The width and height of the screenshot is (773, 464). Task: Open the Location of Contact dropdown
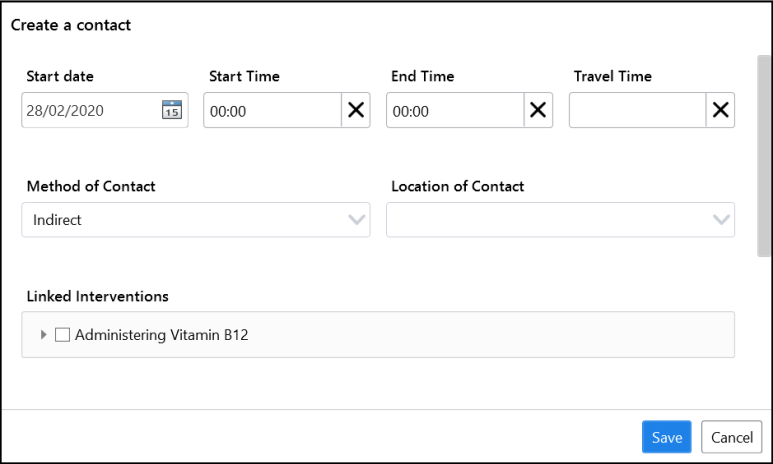(561, 219)
